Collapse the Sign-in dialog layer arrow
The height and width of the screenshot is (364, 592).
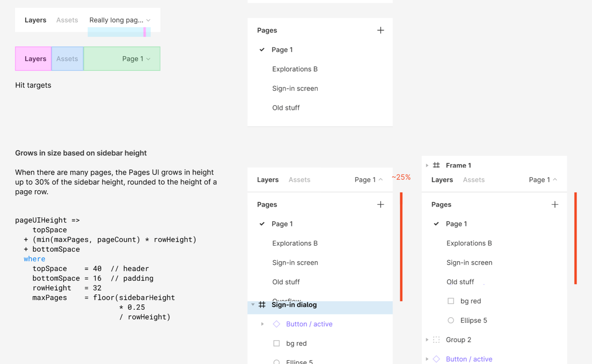[253, 305]
